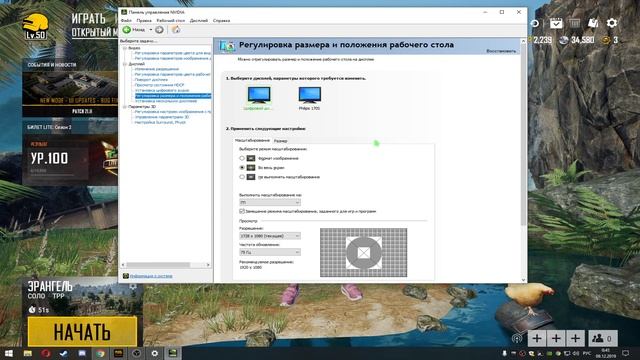Toggle the override scaling mode checkbox
This screenshot has width=640, height=360.
(242, 211)
